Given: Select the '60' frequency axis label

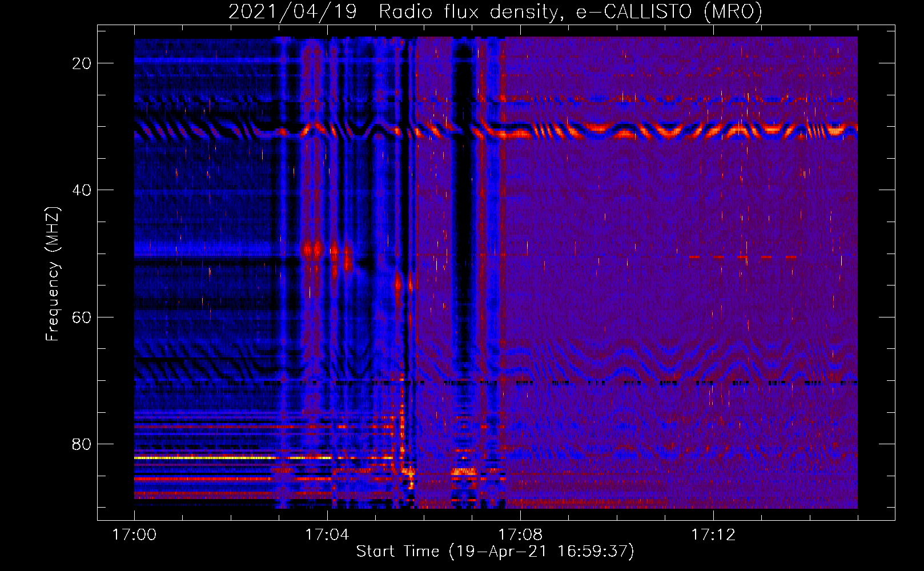Looking at the screenshot, I should (82, 317).
